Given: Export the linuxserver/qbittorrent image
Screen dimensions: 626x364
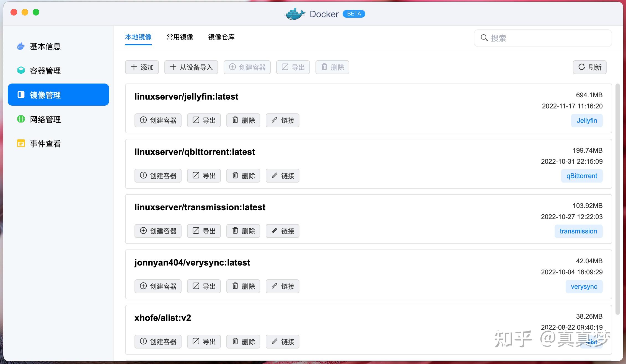Looking at the screenshot, I should click(x=204, y=176).
